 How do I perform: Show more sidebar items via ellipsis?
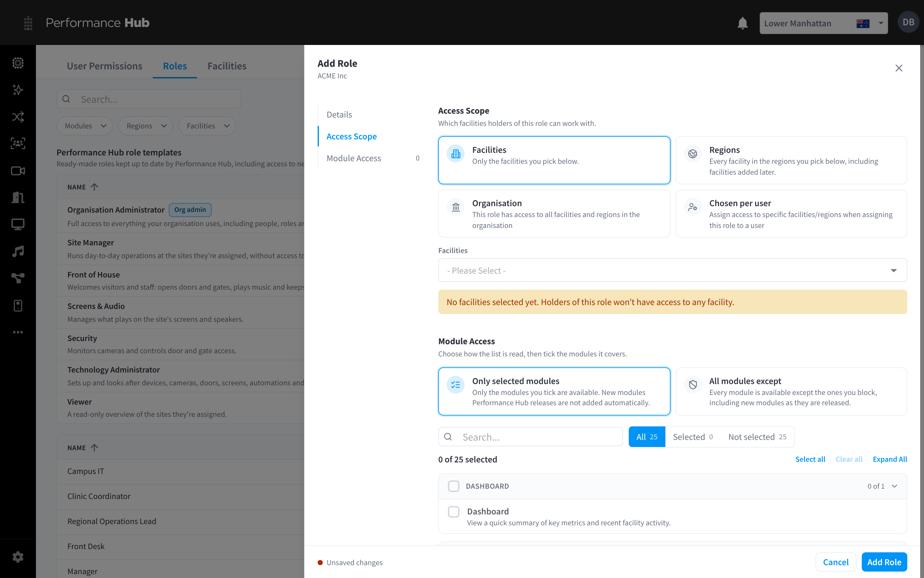pyautogui.click(x=18, y=332)
